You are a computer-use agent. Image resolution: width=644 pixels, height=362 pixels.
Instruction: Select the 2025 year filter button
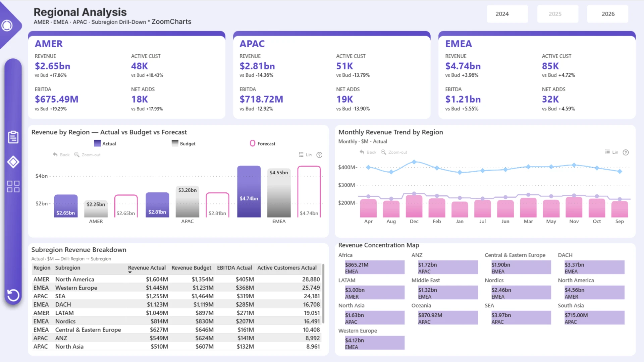click(x=557, y=14)
